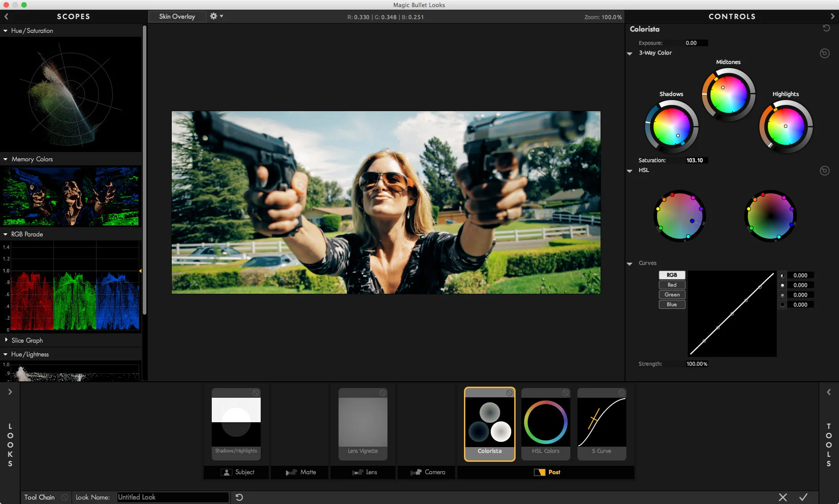Expand the Slice Graph scope
Image resolution: width=839 pixels, height=504 pixels.
pyautogui.click(x=6, y=340)
